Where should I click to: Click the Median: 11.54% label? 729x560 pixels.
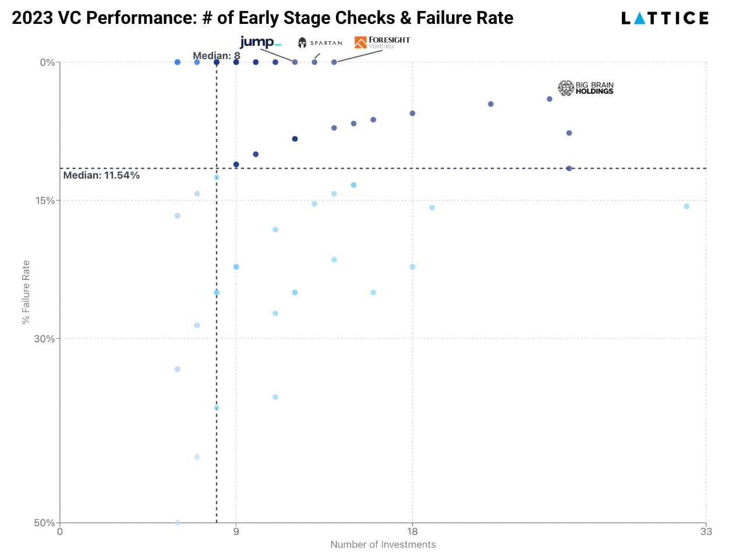pos(101,175)
